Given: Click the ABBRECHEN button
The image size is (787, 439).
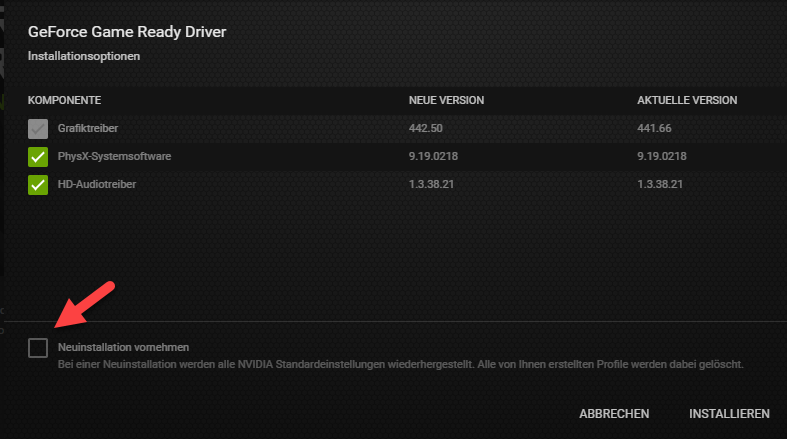Looking at the screenshot, I should click(614, 414).
